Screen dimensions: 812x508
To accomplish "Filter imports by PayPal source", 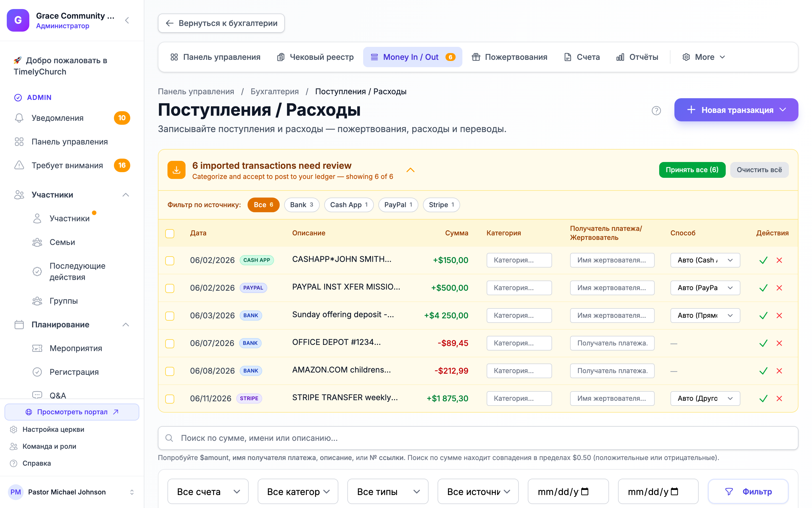I will pos(398,205).
